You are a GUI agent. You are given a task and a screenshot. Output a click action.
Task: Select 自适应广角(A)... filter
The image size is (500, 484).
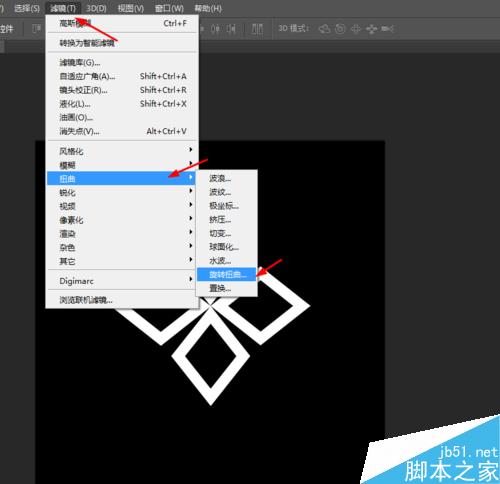point(122,76)
